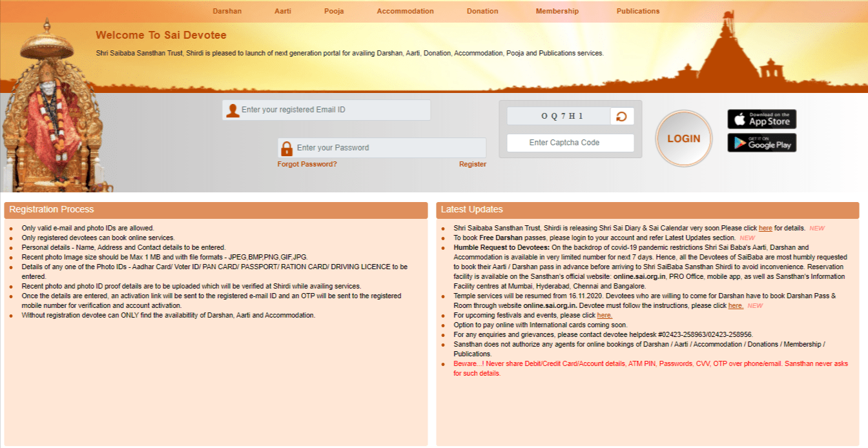Click the Latest Updates panel header
The width and height of the screenshot is (868, 448).
tap(648, 210)
